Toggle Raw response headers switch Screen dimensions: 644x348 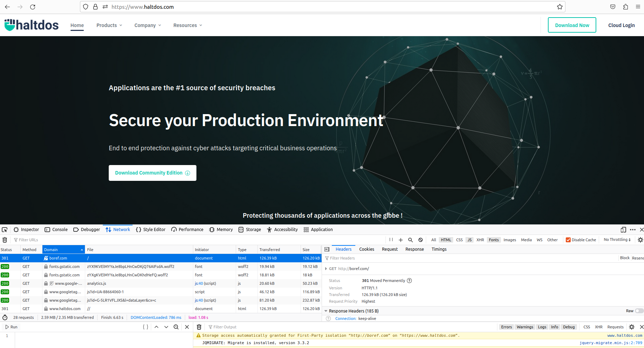click(639, 311)
